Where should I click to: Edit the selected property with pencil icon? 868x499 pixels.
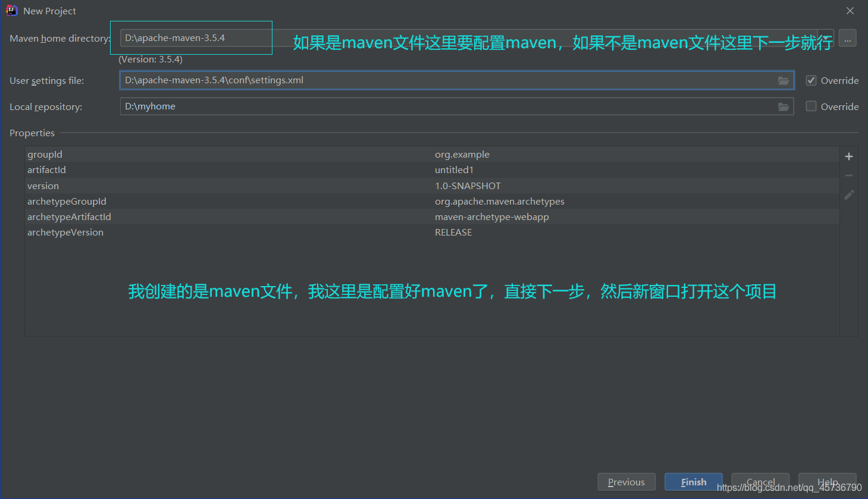(849, 194)
